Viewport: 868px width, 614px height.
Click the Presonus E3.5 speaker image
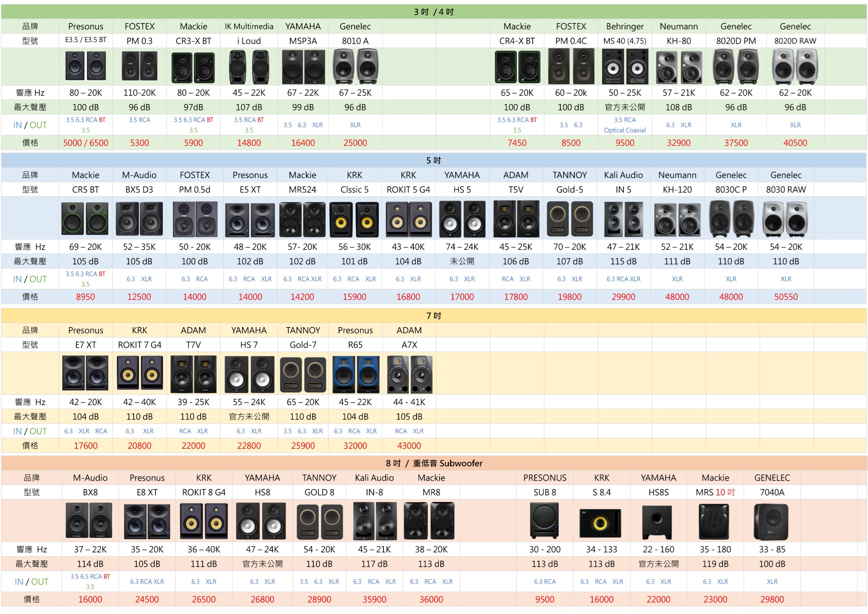point(85,66)
